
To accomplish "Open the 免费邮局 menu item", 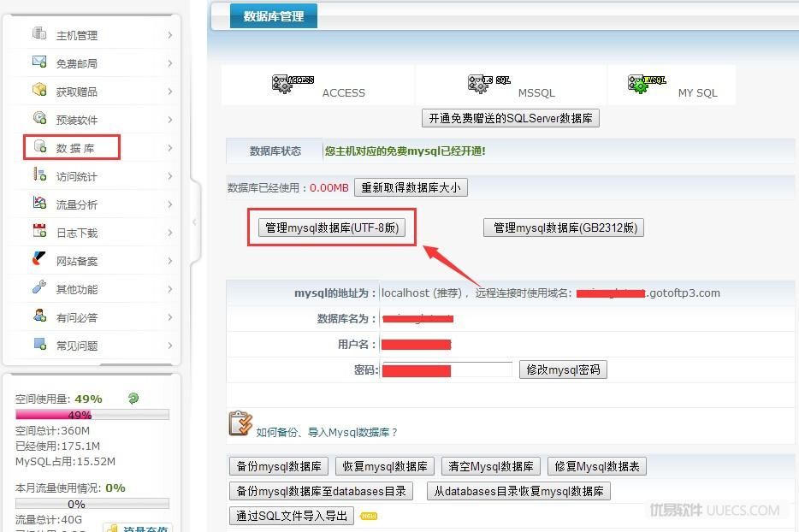I will (x=77, y=63).
